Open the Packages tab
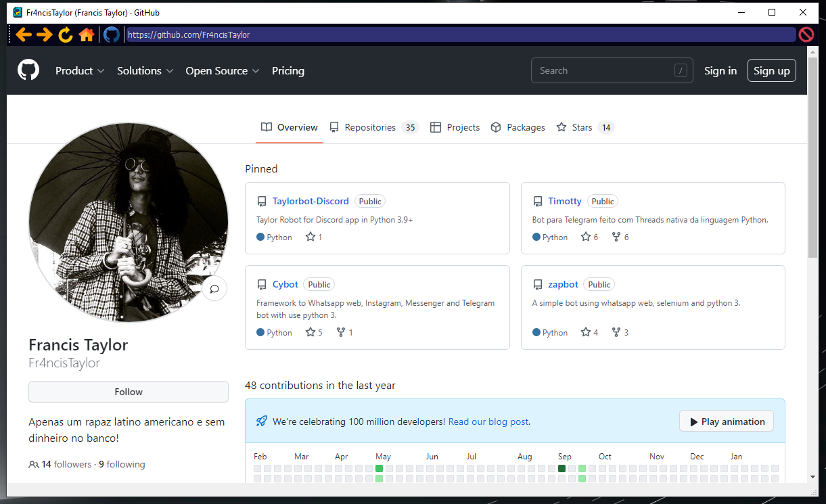The width and height of the screenshot is (826, 504). tap(518, 127)
